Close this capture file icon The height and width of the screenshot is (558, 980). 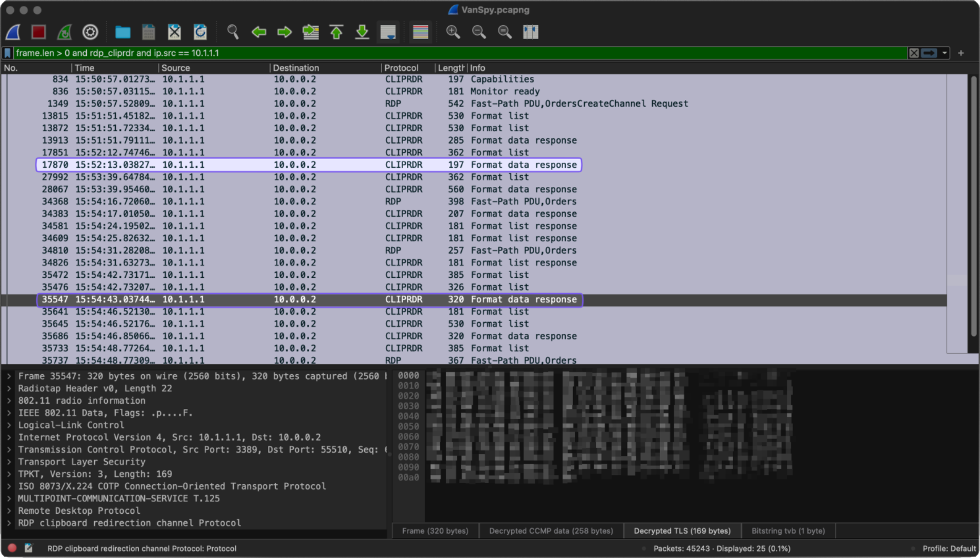(x=174, y=32)
